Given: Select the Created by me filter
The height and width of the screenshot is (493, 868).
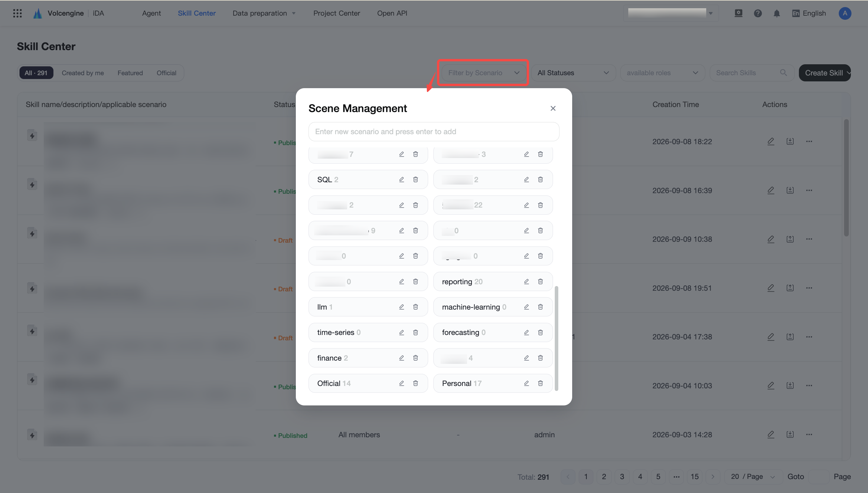Looking at the screenshot, I should click(x=83, y=73).
